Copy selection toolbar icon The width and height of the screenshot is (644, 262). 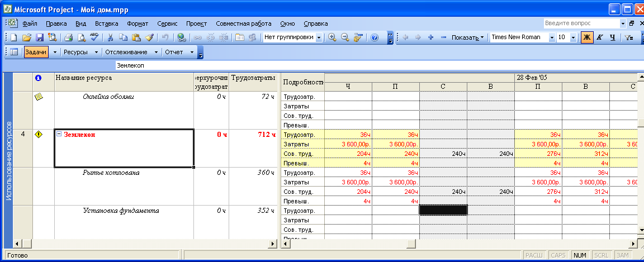click(123, 37)
